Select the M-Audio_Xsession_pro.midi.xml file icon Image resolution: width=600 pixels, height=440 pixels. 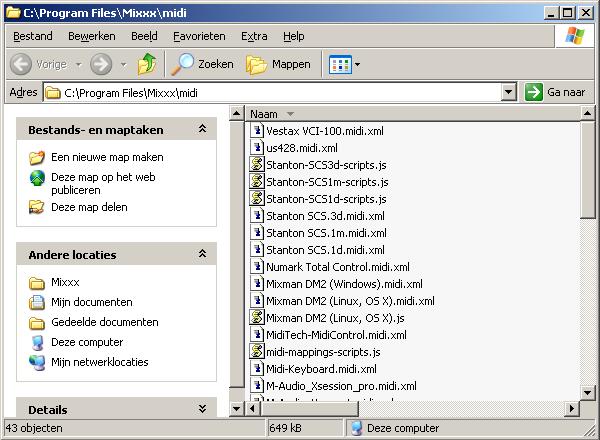click(257, 385)
